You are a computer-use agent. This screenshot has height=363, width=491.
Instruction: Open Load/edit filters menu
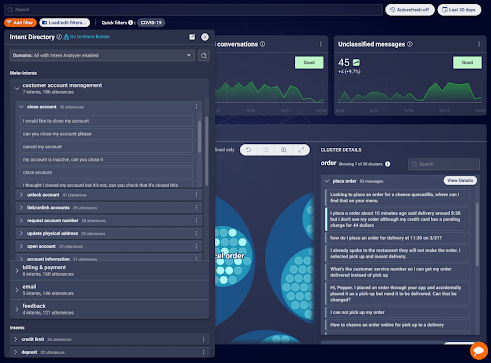click(65, 23)
